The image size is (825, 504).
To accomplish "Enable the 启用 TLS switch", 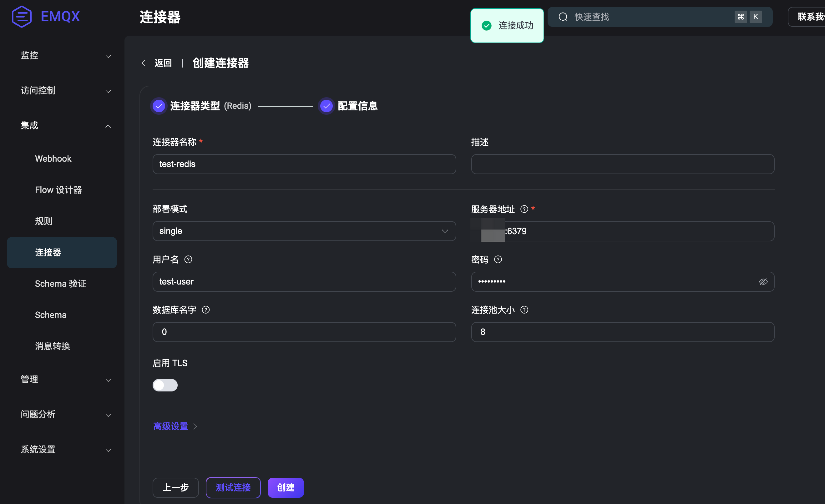I will coord(165,385).
